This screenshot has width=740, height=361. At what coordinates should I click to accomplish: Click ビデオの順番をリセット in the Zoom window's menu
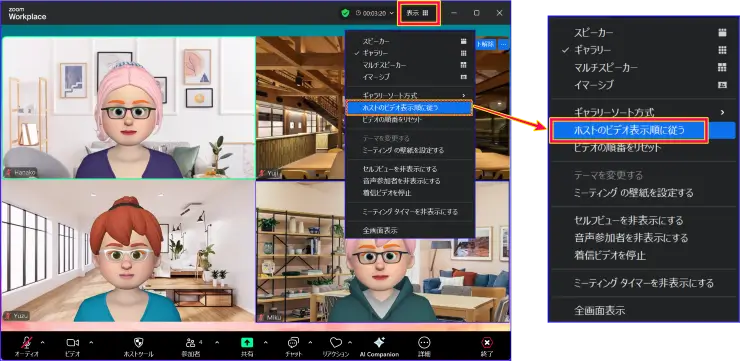point(392,120)
